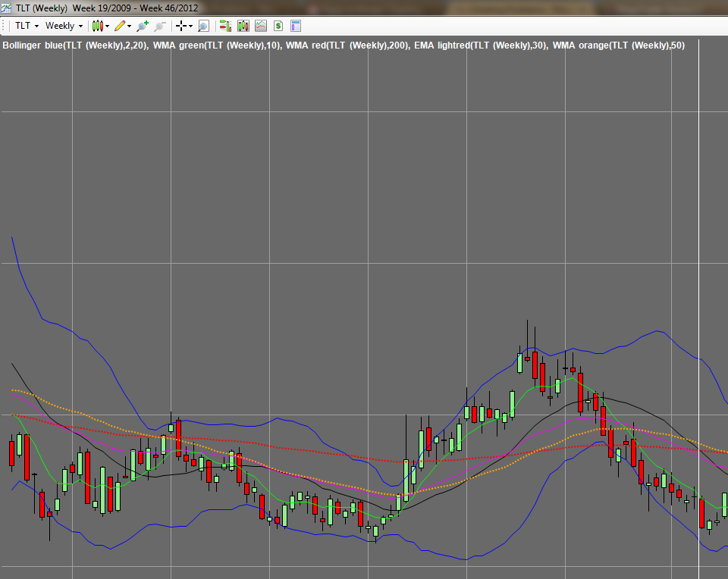Click the toolbar drag handle grip

pyautogui.click(x=5, y=26)
